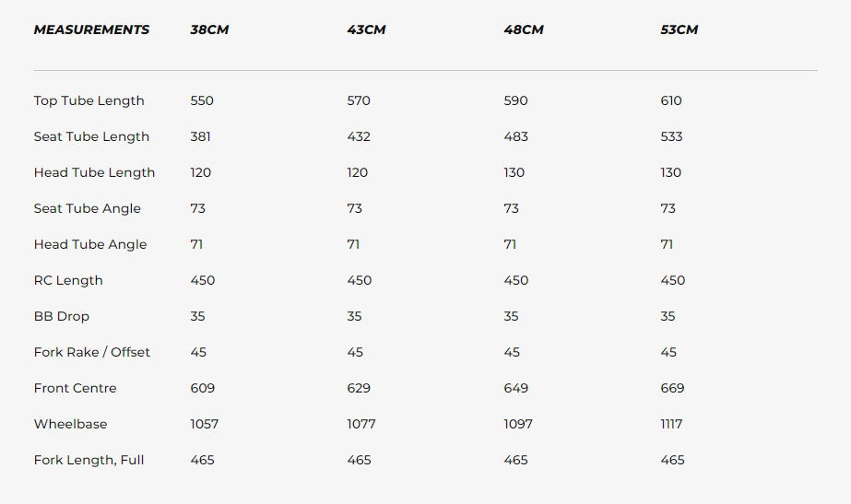Click the RC Length row label
Viewport: 851px width, 504px height.
pyautogui.click(x=68, y=280)
